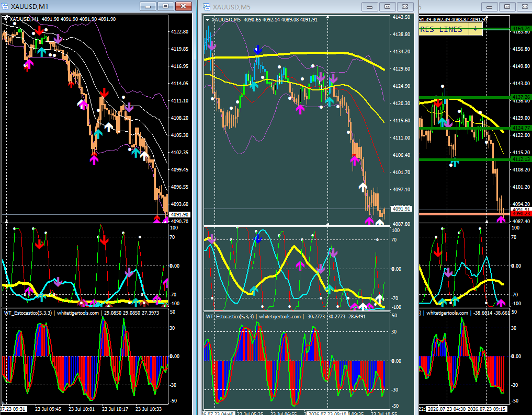Screen dimensions: 532x415
Task: Open the triangle menu beside the XAUUSD,M1 chart label
Action: [x=5, y=19]
